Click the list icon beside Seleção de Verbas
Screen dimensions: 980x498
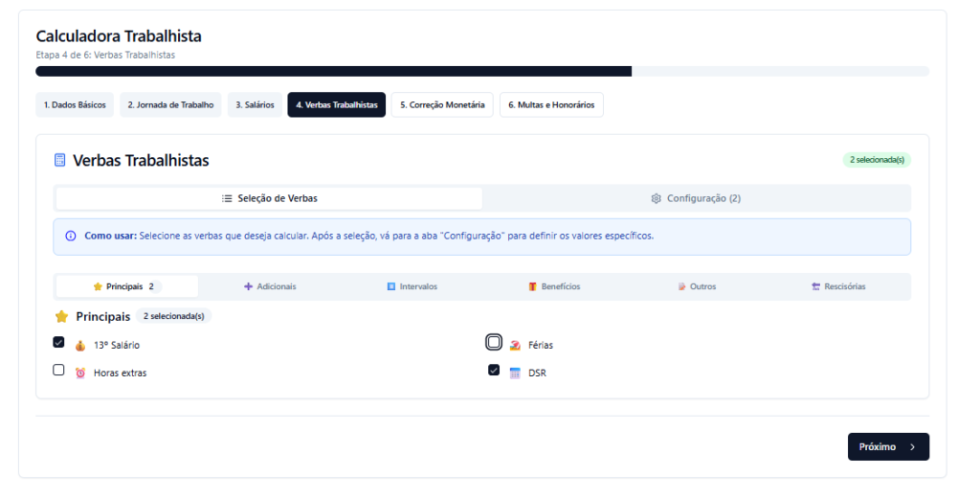pyautogui.click(x=227, y=198)
